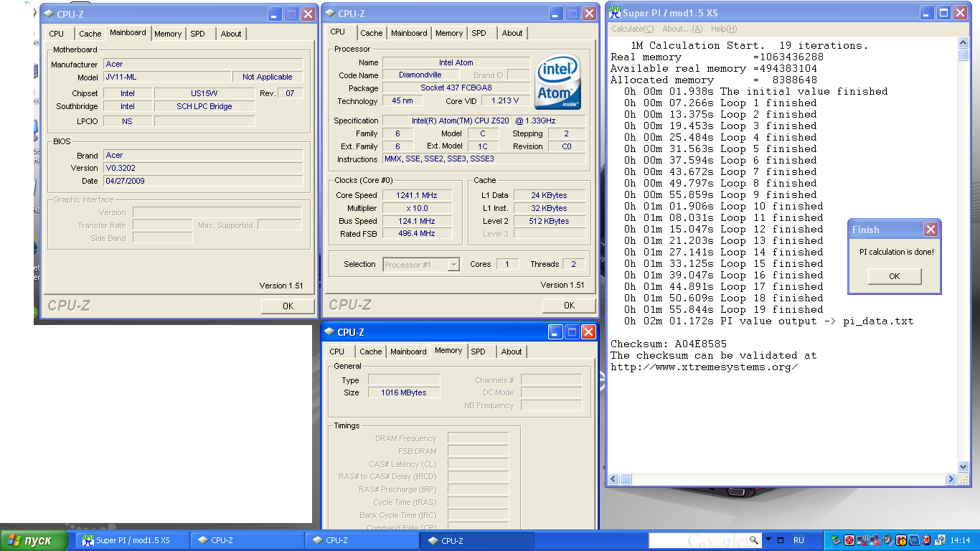Open the messenger person tray icon
Viewport: 980px width, 551px height.
point(940,540)
